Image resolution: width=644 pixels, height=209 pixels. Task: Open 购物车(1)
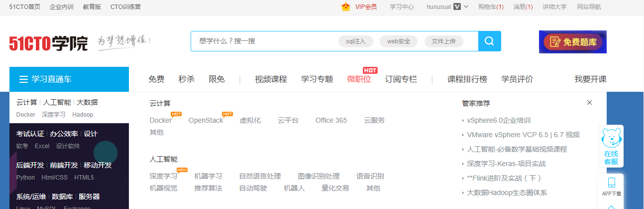click(x=491, y=7)
